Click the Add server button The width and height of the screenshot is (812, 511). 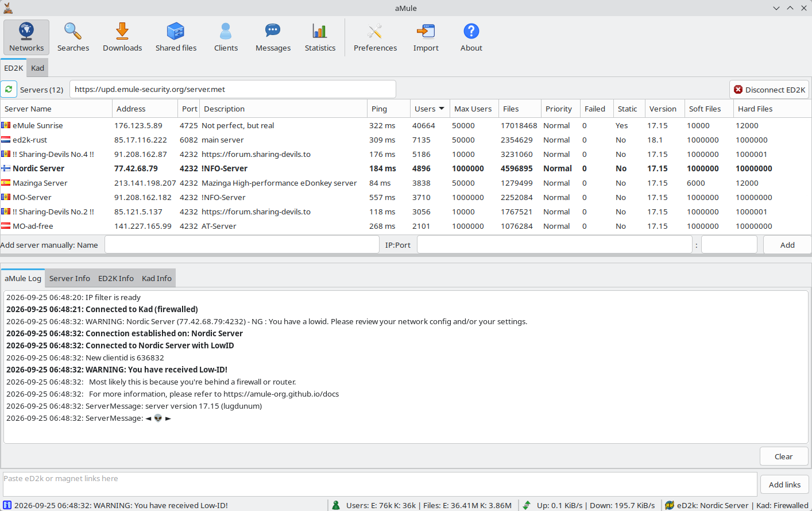pos(787,245)
